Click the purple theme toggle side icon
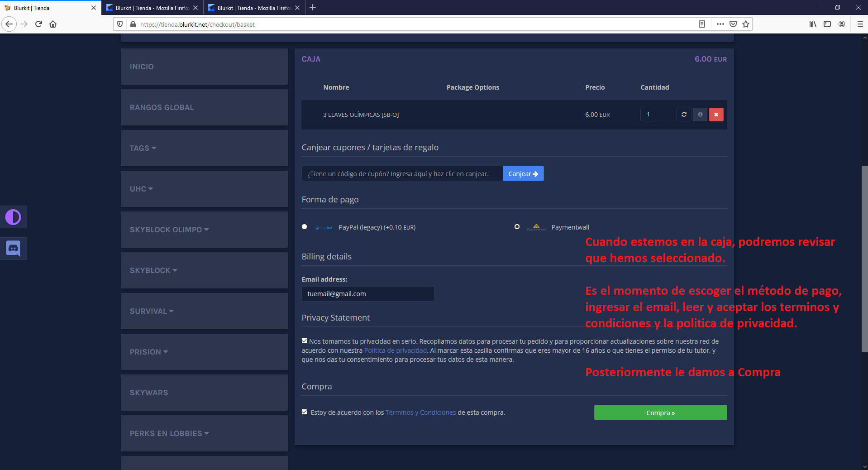The image size is (868, 470). point(13,217)
